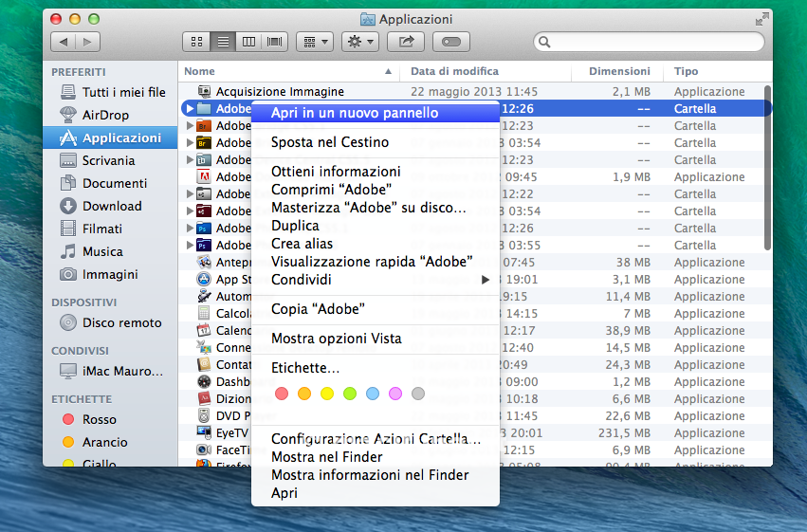
Task: Choose Sposta nel Cestino from context menu
Action: pyautogui.click(x=329, y=142)
